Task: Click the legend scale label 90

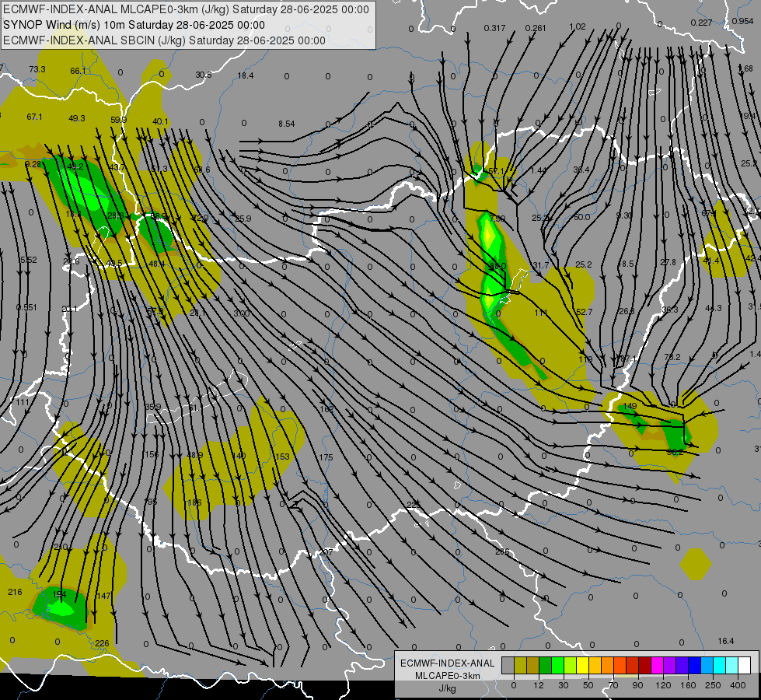Action: coord(637,685)
